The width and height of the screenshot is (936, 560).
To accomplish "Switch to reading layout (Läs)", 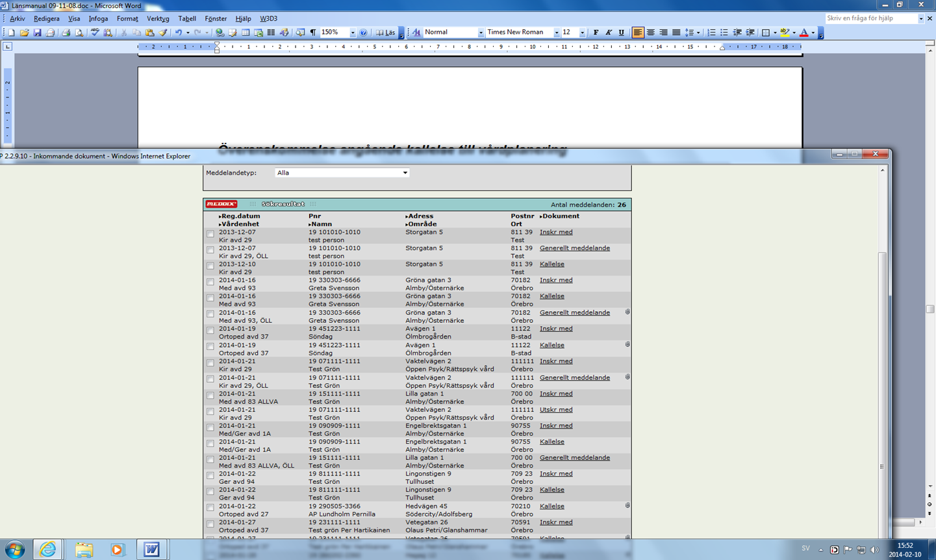I will pos(386,32).
